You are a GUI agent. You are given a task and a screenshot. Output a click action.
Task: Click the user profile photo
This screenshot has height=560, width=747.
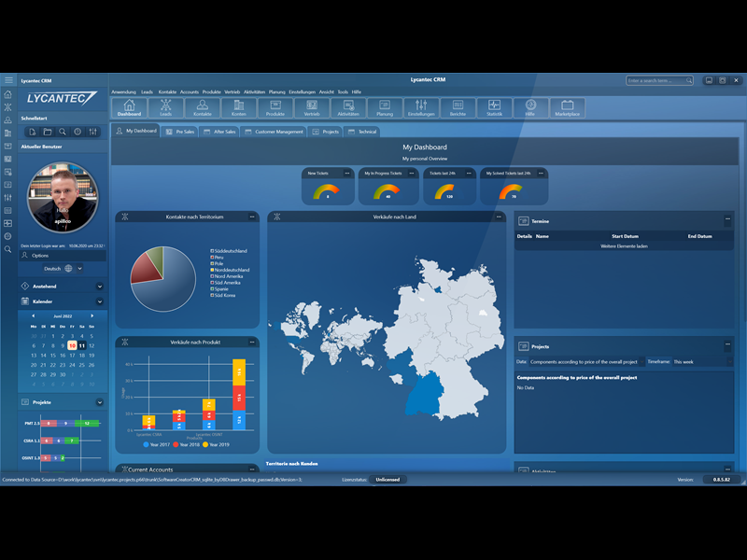[63, 198]
